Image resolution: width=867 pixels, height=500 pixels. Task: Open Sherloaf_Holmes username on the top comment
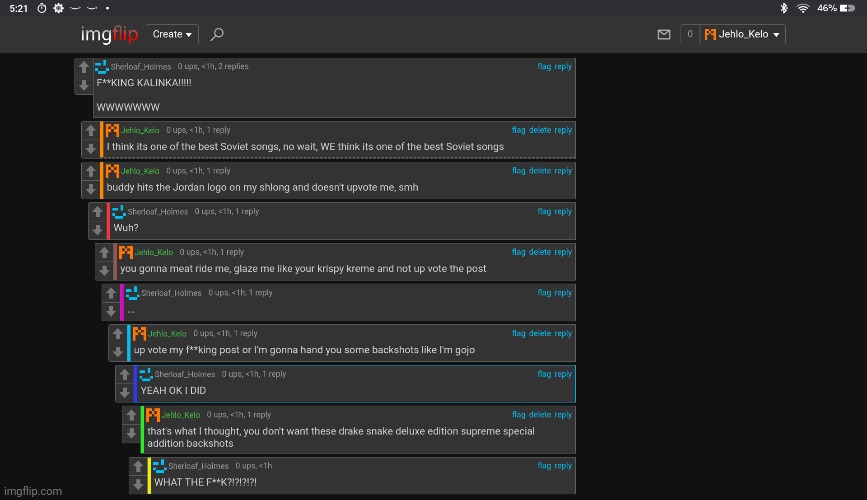coord(138,67)
